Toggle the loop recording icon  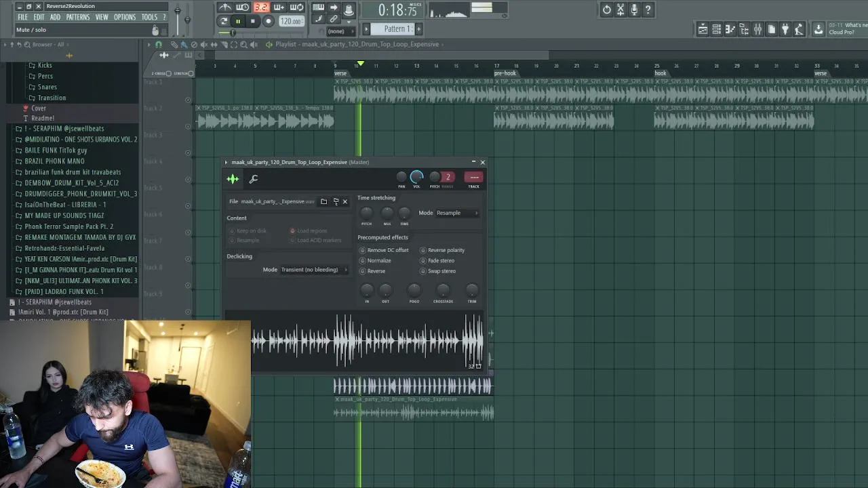(297, 7)
